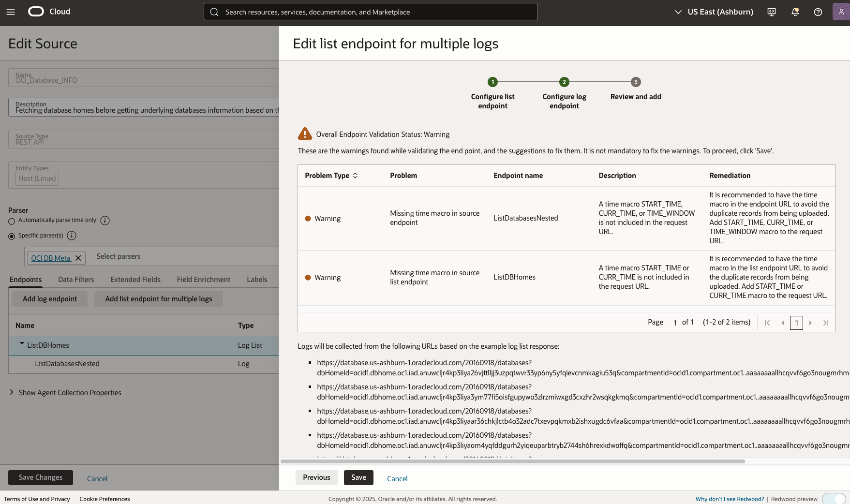Open the user profile avatar menu
The height and width of the screenshot is (504, 850).
(840, 12)
